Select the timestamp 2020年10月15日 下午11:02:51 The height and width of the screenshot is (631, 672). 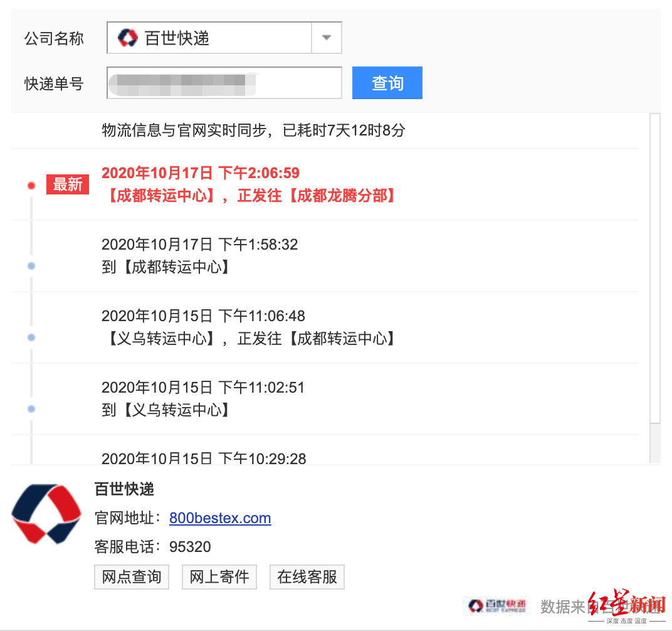coord(203,388)
